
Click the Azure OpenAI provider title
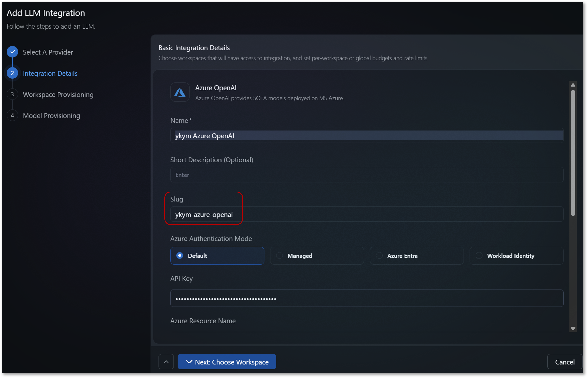coord(216,88)
